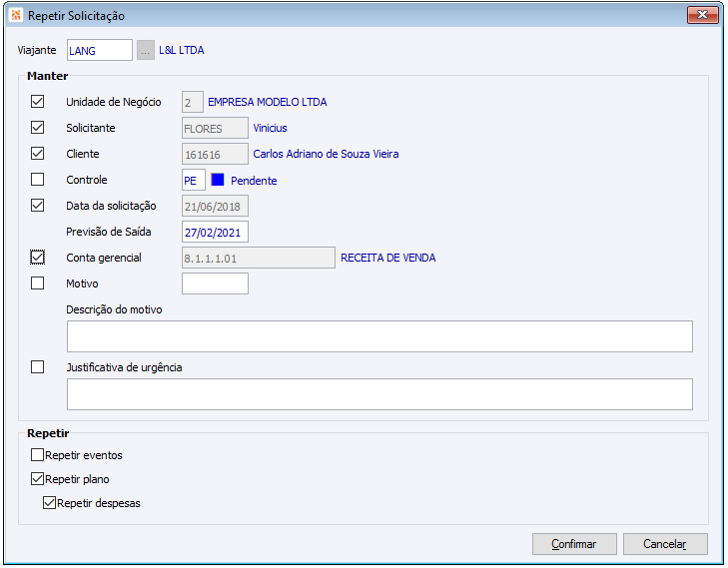Viewport: 728px width, 568px height.
Task: Click the Data da solicitação field 21/06/2018
Action: coord(215,206)
